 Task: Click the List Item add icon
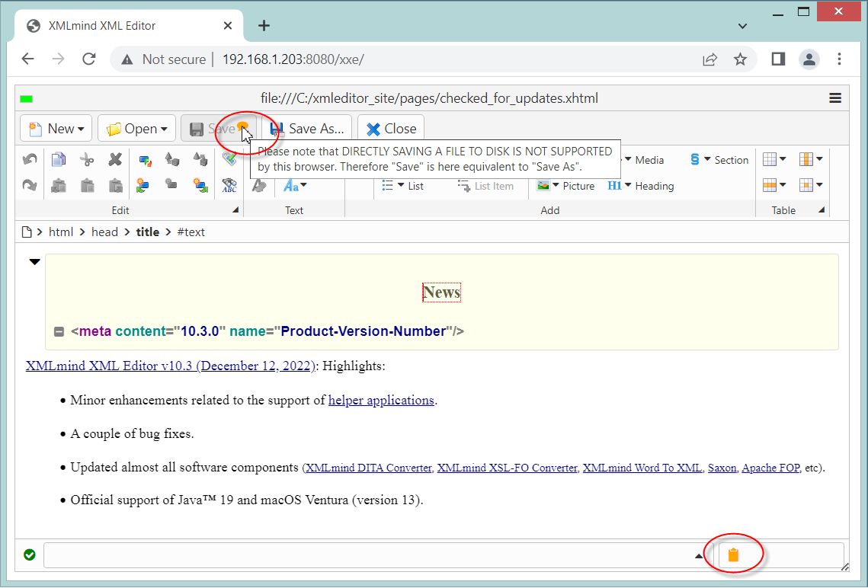pyautogui.click(x=486, y=186)
